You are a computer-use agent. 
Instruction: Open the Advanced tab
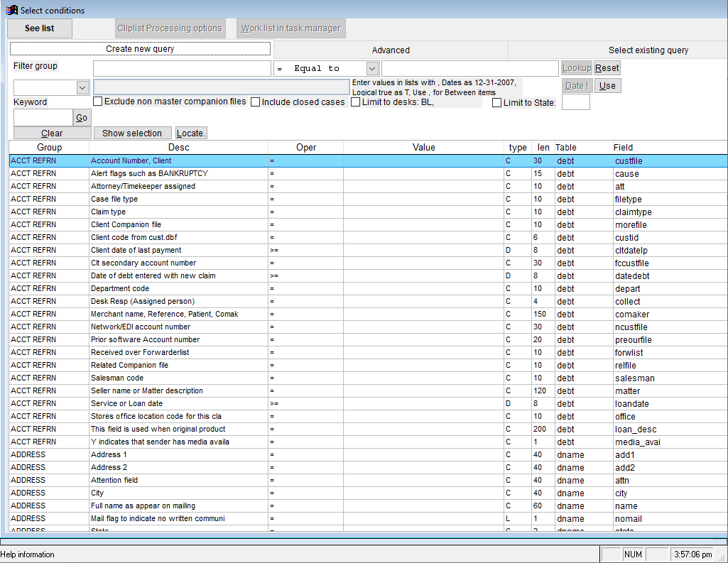tap(391, 50)
